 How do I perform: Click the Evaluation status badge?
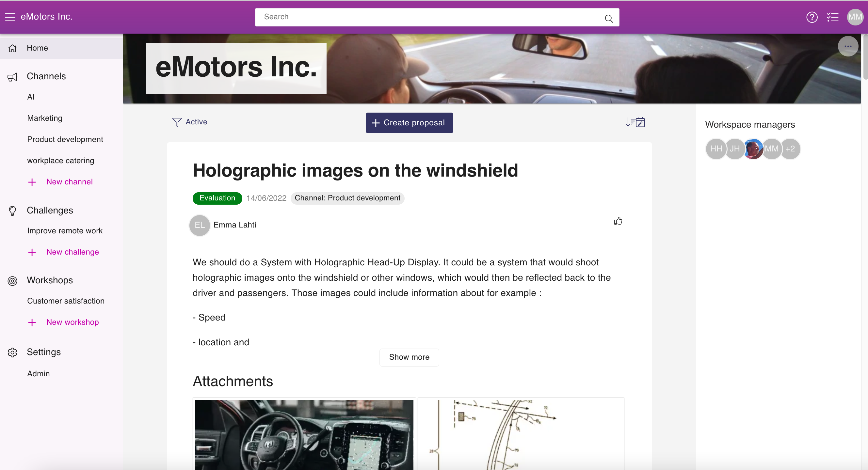pyautogui.click(x=217, y=198)
